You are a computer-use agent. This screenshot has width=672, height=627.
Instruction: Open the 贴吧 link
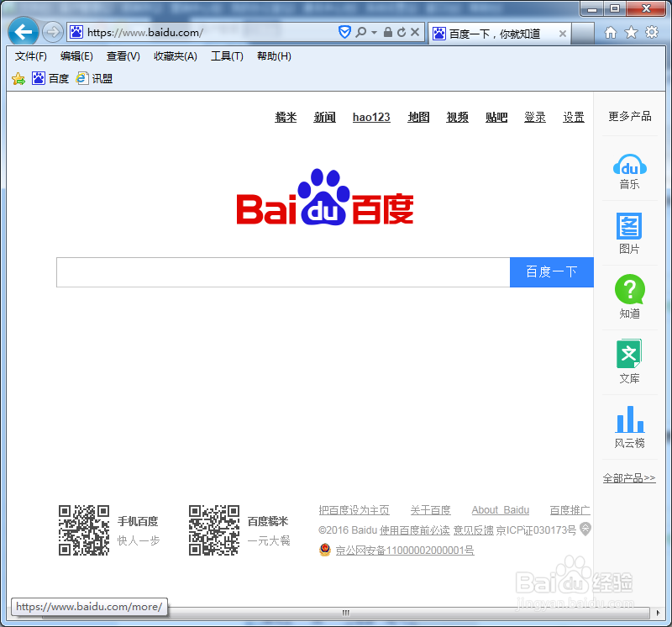pyautogui.click(x=496, y=117)
